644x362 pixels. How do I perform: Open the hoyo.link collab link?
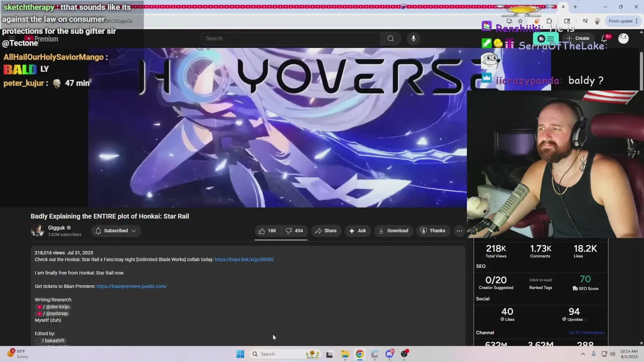pos(244,259)
